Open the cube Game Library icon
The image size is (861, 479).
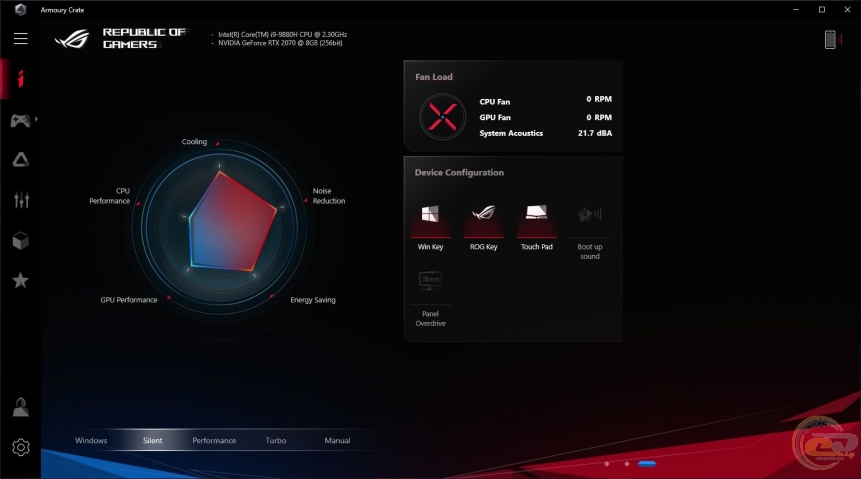point(20,241)
